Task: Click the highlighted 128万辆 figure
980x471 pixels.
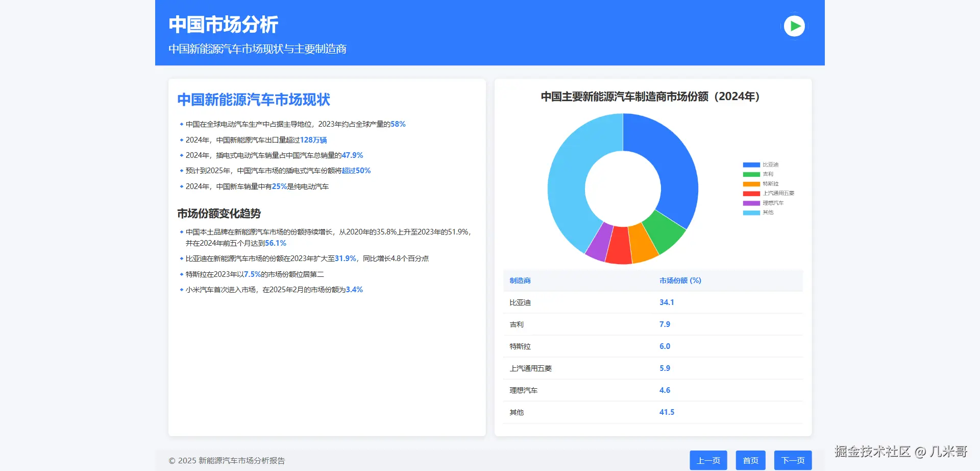Action: pos(313,140)
